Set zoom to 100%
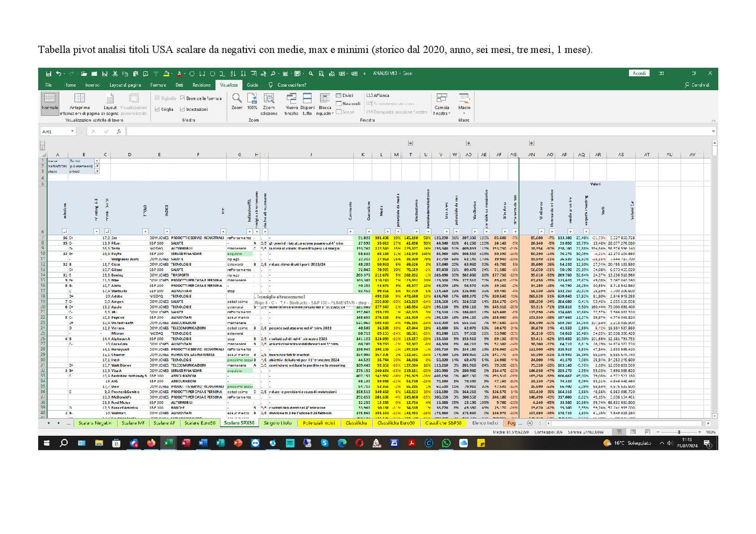Viewport: 756px width, 534px height. coord(252,101)
